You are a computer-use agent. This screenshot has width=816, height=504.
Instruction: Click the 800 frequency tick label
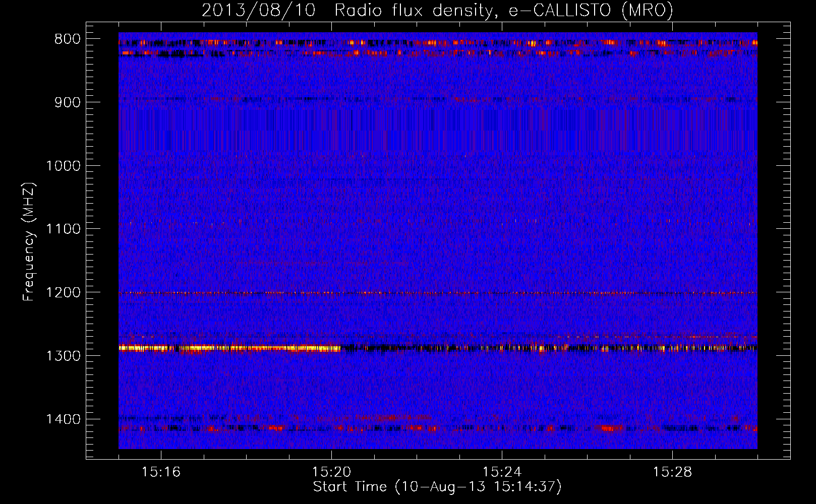[68, 39]
